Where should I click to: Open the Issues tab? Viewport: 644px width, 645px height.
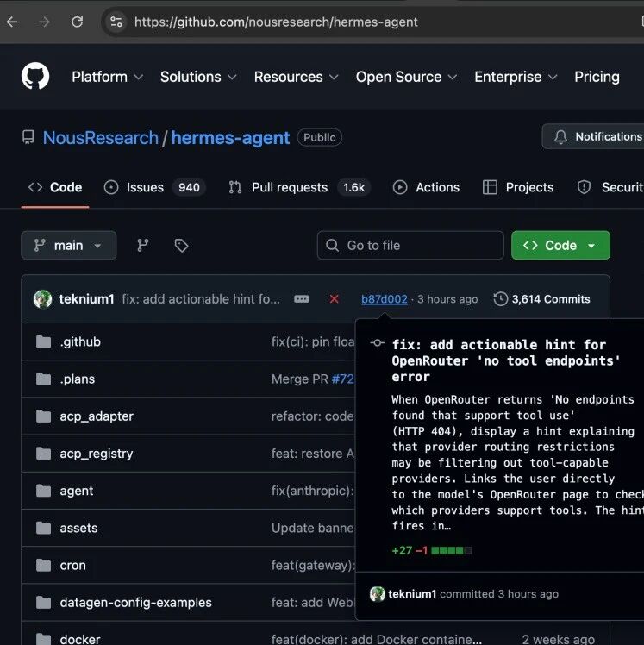(x=154, y=188)
